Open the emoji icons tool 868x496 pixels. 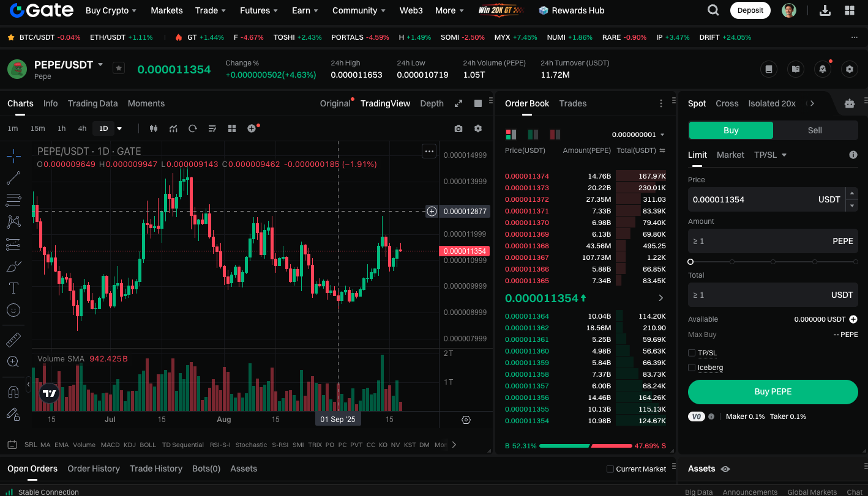(13, 310)
